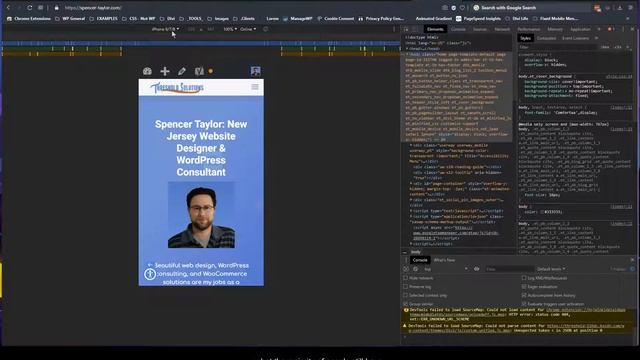This screenshot has height=360, width=640.
Task: Click orange media query bar
Action: 62,54
